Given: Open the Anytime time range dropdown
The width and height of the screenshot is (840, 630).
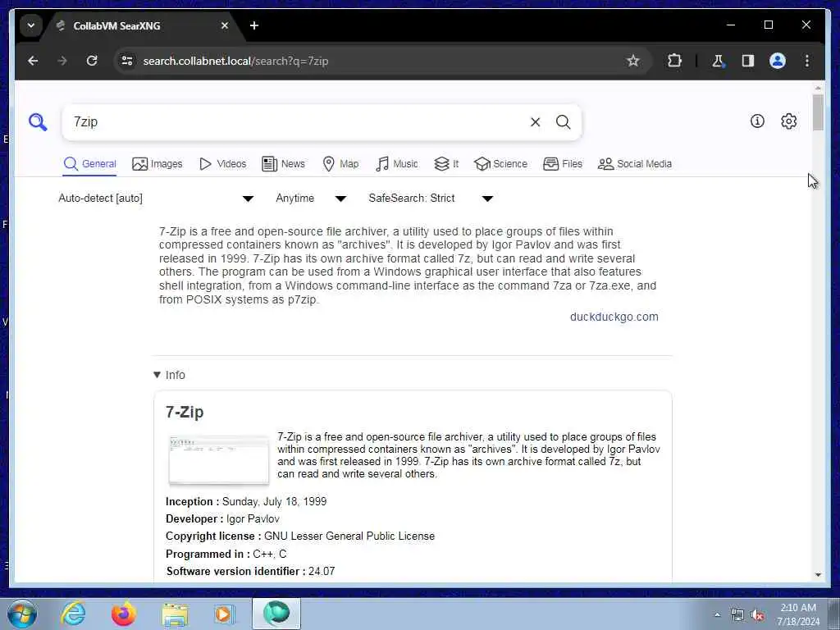Looking at the screenshot, I should point(311,199).
